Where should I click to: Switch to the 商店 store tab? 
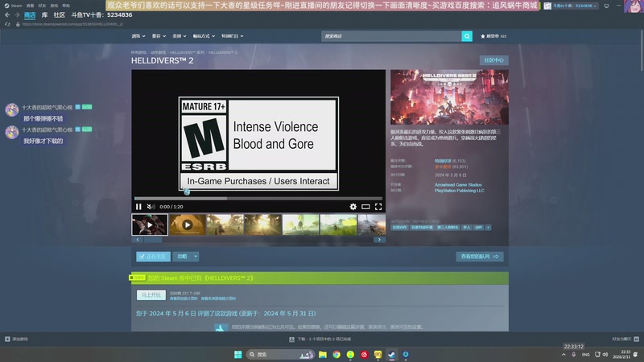pos(30,14)
